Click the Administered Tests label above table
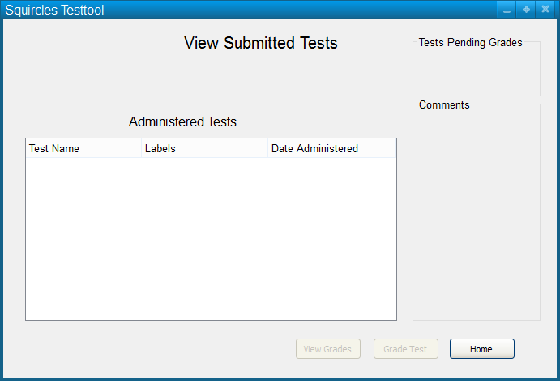The image size is (560, 392). [x=182, y=122]
